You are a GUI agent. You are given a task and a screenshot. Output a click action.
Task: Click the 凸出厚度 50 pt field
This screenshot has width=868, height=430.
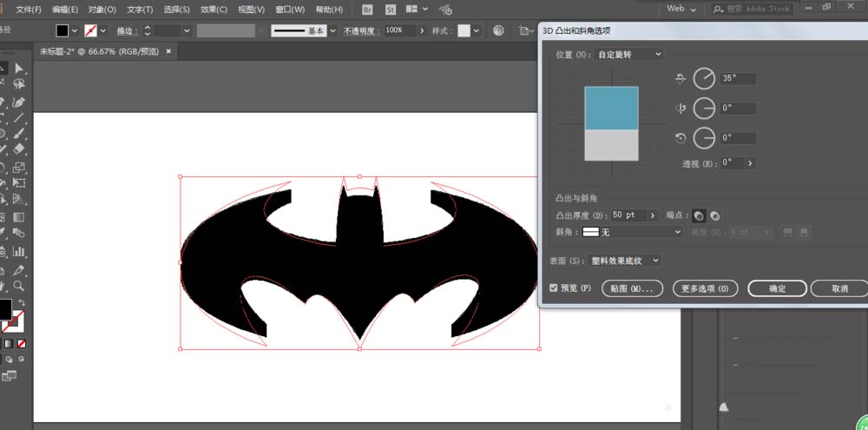click(628, 215)
